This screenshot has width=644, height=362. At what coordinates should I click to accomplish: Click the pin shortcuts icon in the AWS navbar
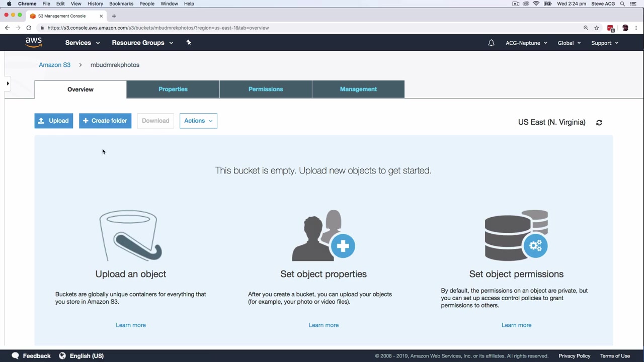click(x=189, y=43)
